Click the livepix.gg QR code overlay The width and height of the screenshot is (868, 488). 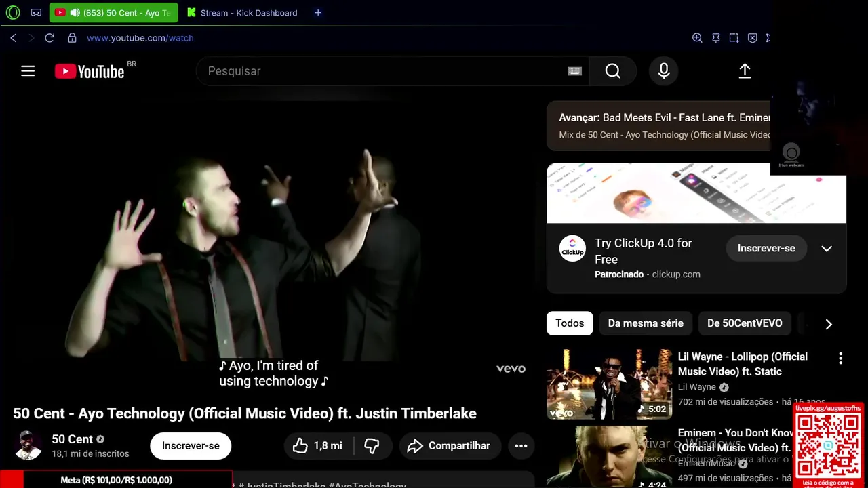[x=828, y=445]
